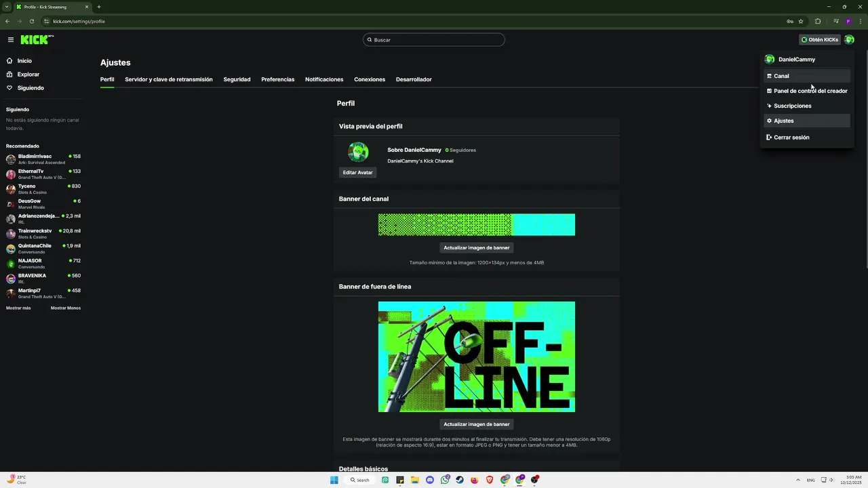The height and width of the screenshot is (488, 868).
Task: Open the Chrome three-dot menu
Action: [860, 21]
